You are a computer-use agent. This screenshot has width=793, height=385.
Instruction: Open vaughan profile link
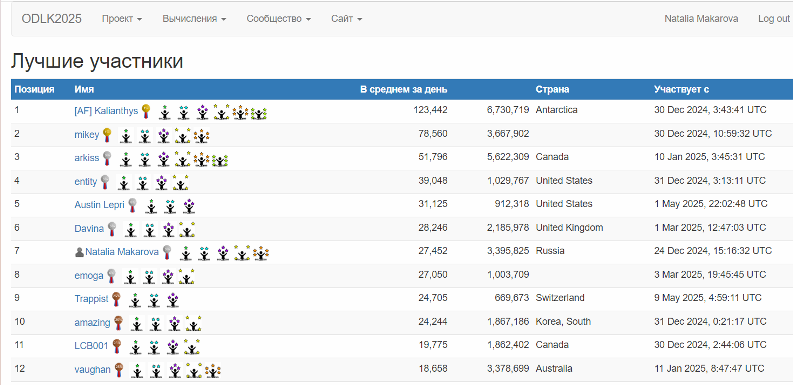click(93, 369)
